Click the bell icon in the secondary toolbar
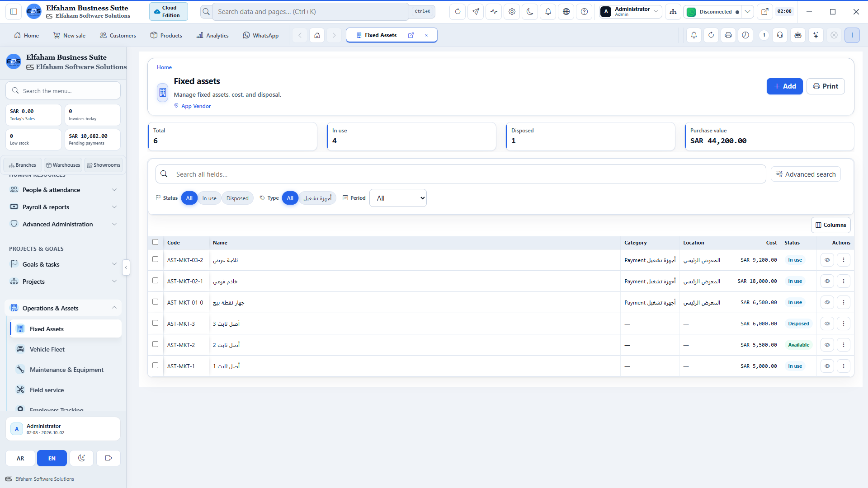868x488 pixels. coord(694,35)
